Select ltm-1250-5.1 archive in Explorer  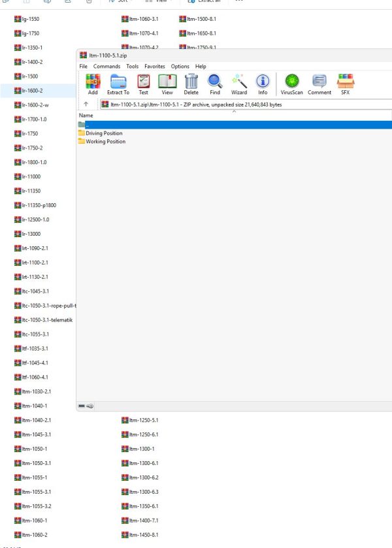pyautogui.click(x=140, y=420)
